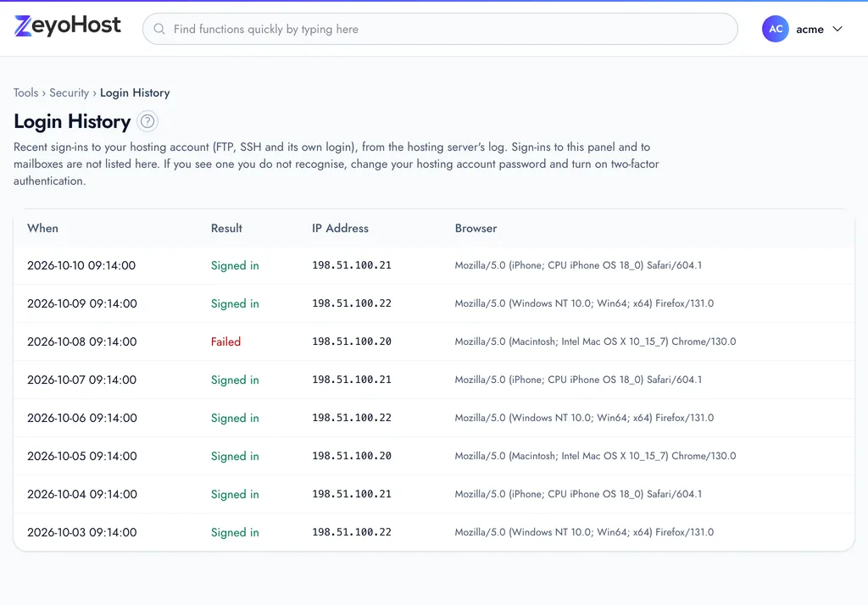Click IP 198.51.100.21 in 2026-10-04 row

[x=352, y=494]
